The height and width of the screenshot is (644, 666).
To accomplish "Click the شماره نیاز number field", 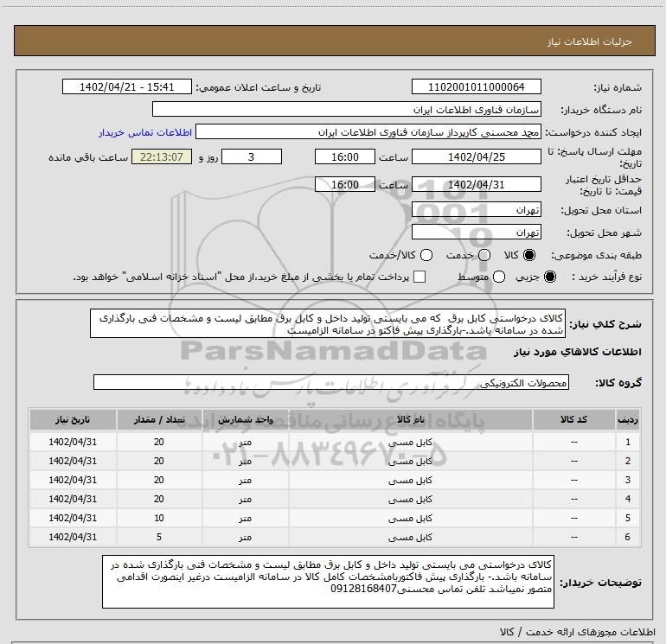I will [x=476, y=86].
